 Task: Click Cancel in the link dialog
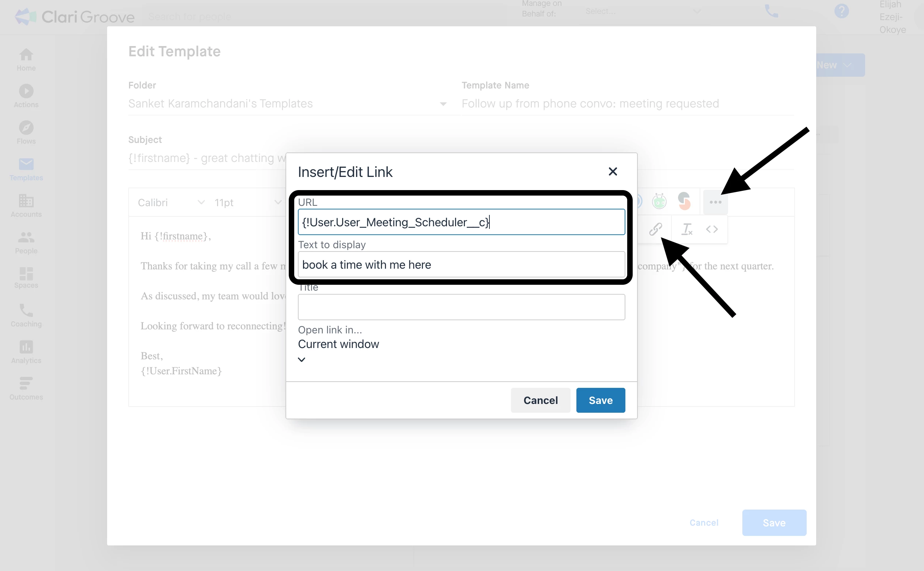click(x=540, y=400)
